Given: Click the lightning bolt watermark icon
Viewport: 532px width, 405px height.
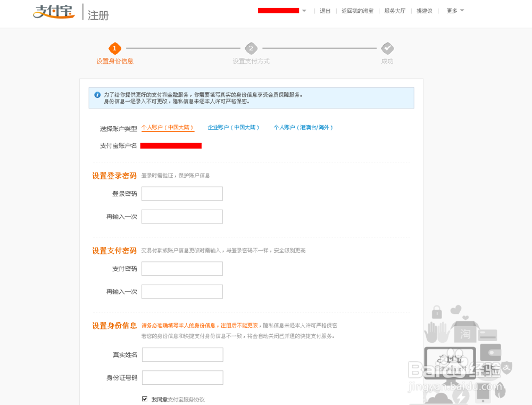Looking at the screenshot, I should tap(461, 396).
